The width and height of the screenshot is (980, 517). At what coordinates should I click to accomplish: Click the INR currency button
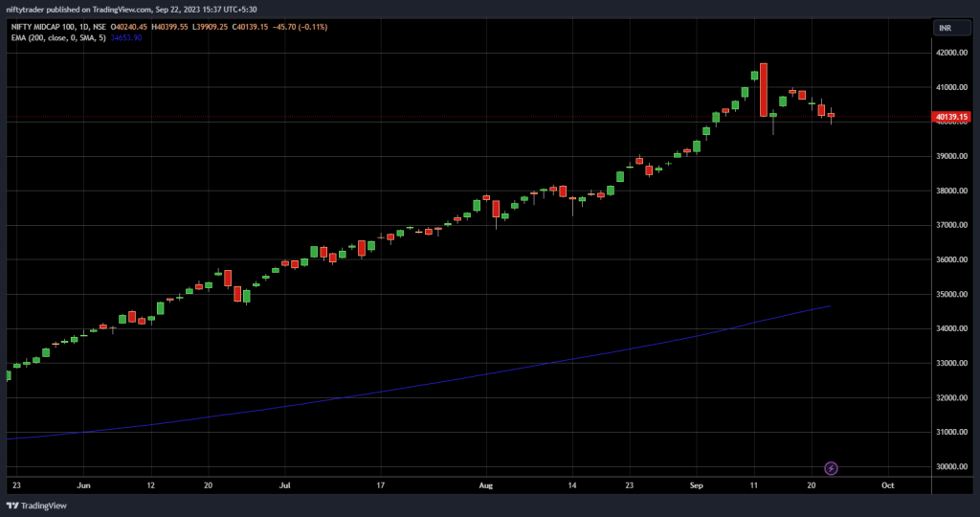(x=951, y=28)
